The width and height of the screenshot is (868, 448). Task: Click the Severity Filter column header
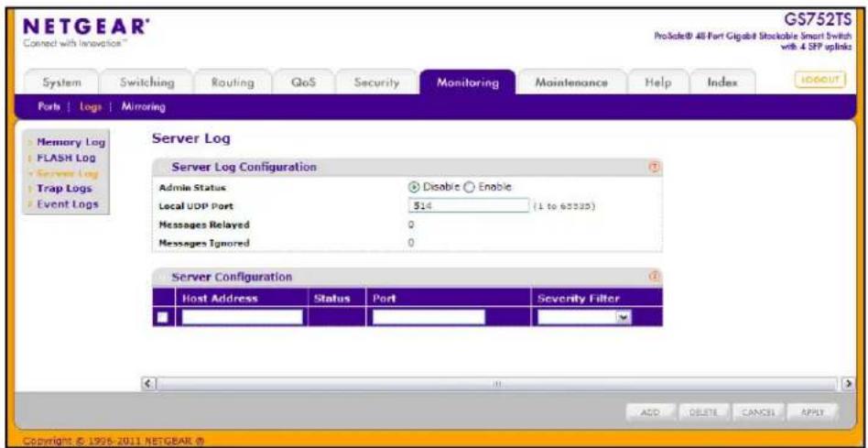(579, 299)
